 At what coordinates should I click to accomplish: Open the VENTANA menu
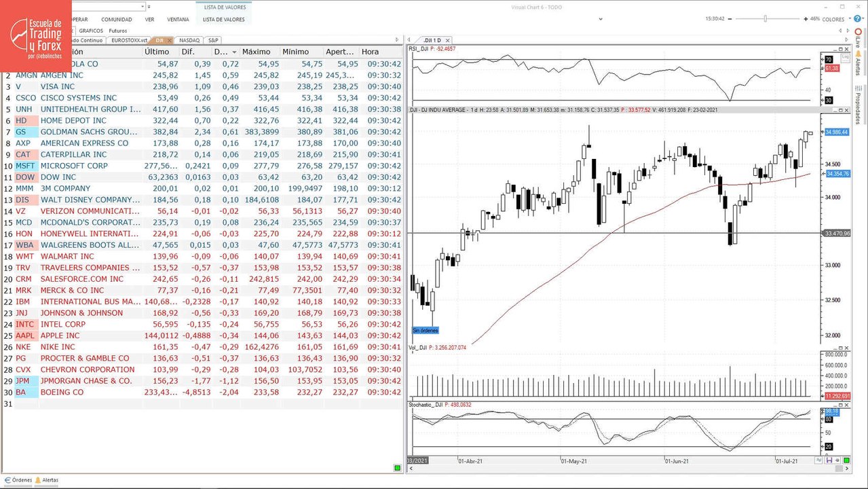178,20
